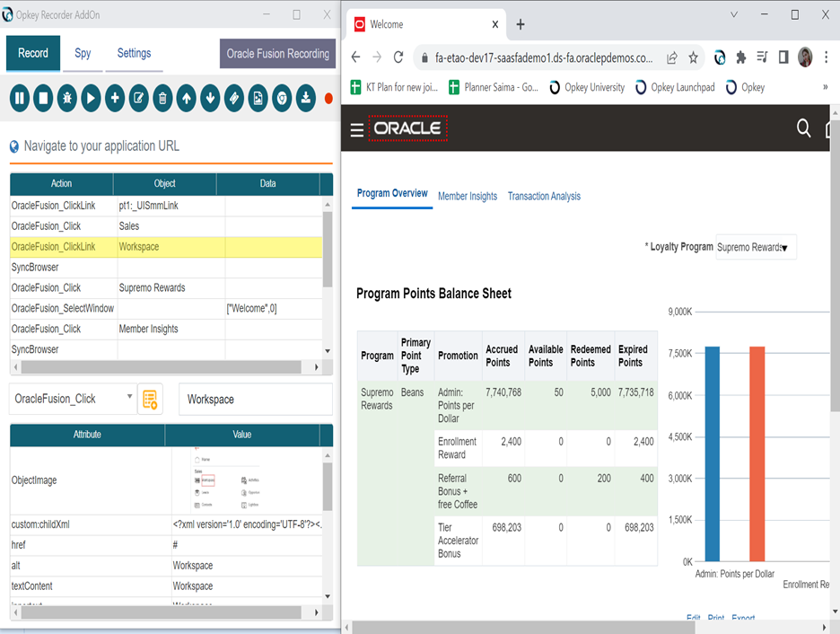The height and width of the screenshot is (634, 840).
Task: Close the Welcome browser tab
Action: [x=495, y=24]
